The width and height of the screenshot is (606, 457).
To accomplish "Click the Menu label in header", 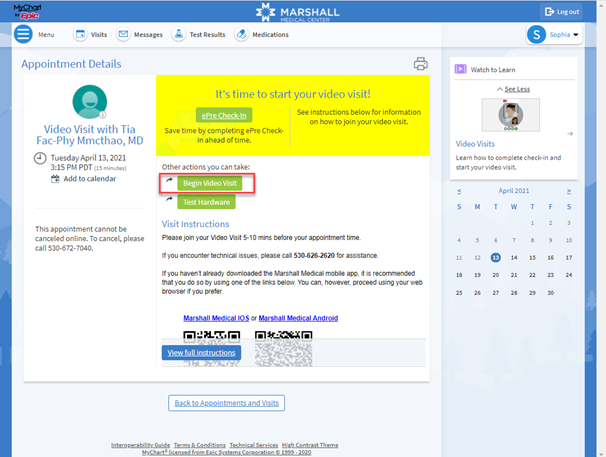I will (46, 34).
